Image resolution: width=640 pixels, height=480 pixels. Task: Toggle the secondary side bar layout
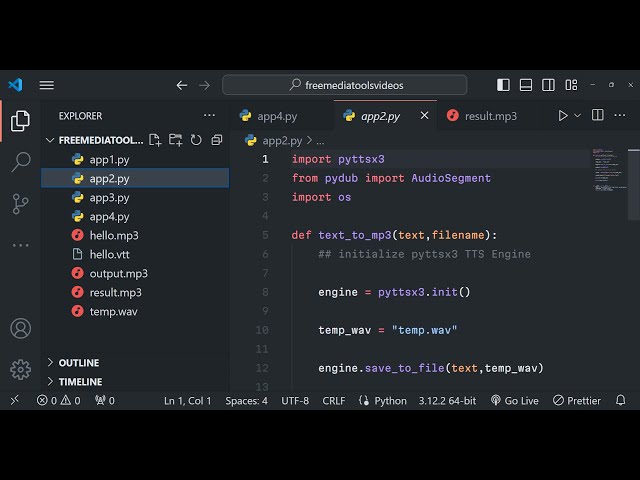pos(547,85)
